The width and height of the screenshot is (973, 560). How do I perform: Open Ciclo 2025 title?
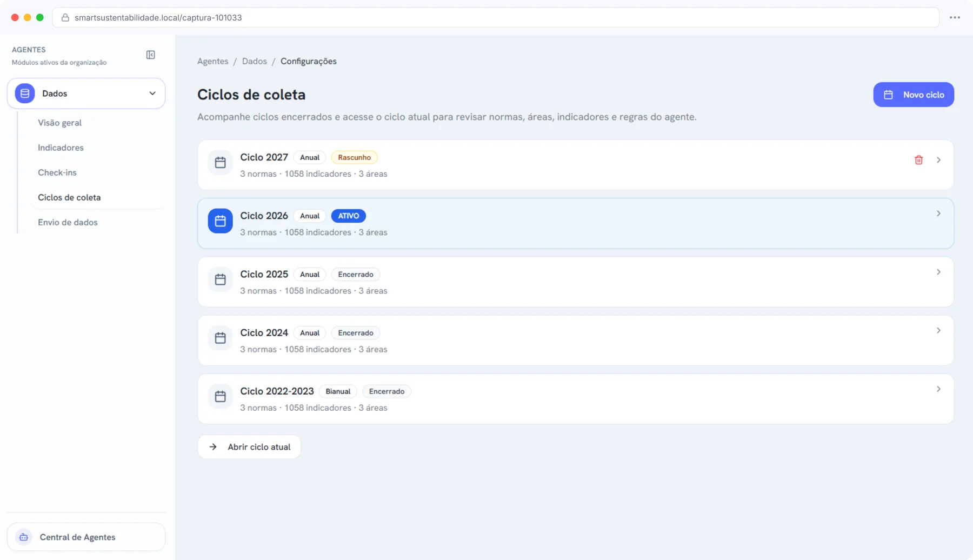264,274
